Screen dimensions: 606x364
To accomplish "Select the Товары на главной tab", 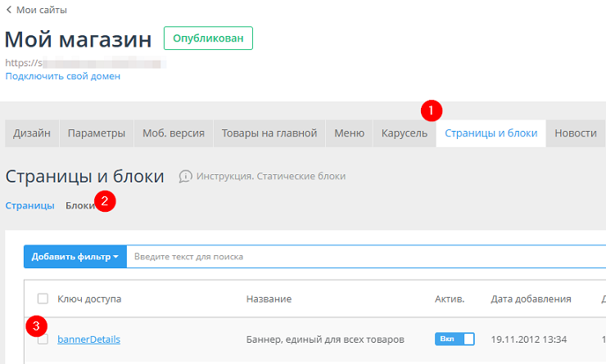I will pos(269,133).
